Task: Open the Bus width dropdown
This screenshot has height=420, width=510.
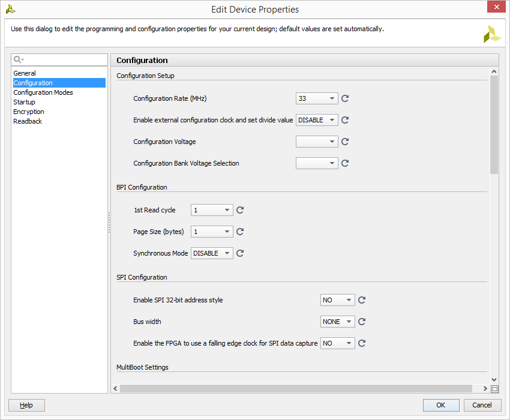Action: [x=337, y=322]
